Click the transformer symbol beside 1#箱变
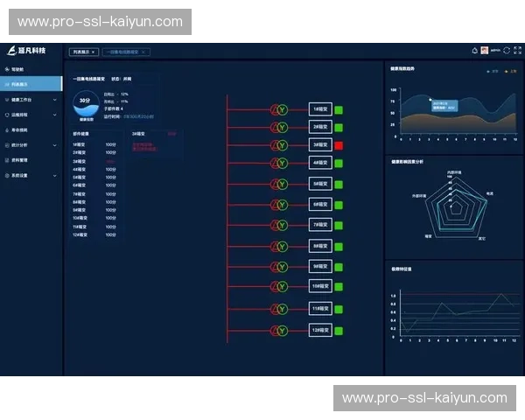The image size is (525, 420). coord(282,109)
